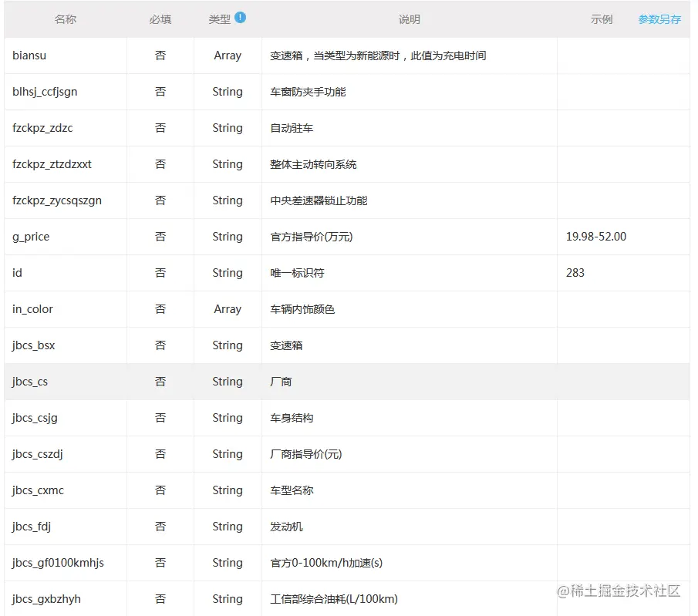Click 否 in the g_price row

click(x=160, y=237)
